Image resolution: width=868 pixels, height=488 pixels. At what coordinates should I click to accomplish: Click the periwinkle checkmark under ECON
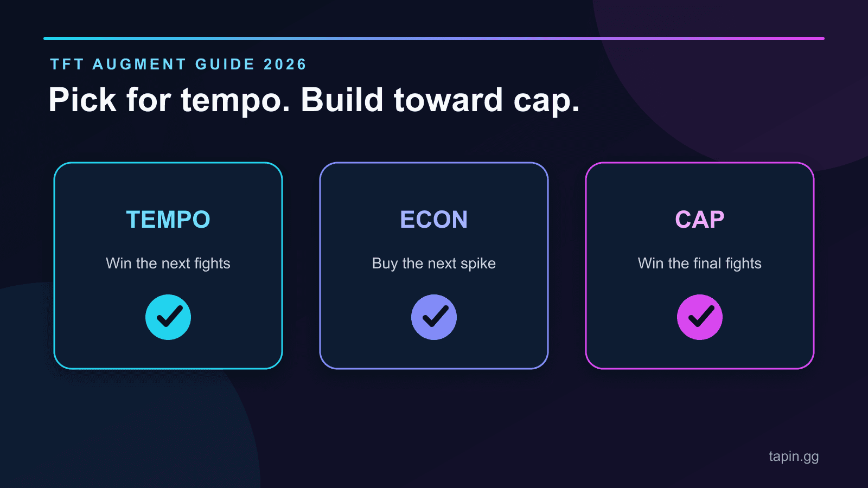coord(434,317)
